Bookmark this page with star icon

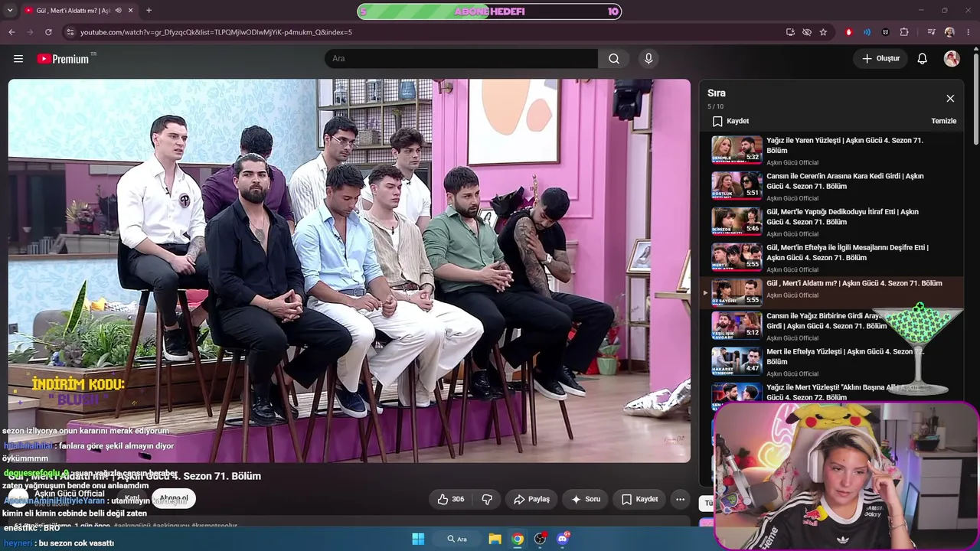[x=823, y=32]
